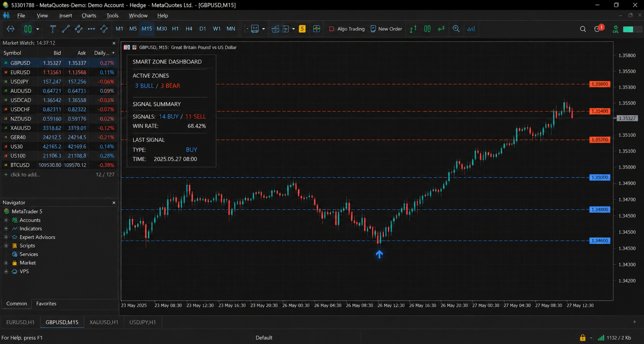
Task: Switch chart to MN timeframe
Action: click(x=231, y=29)
